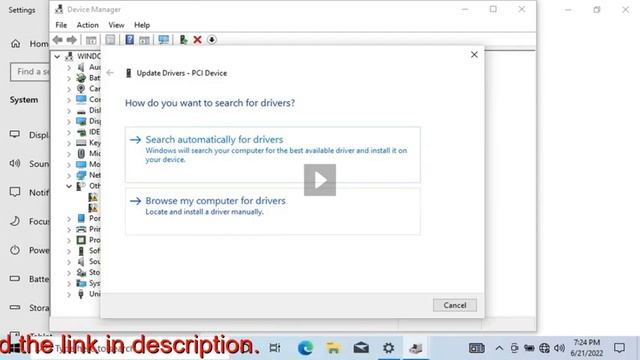Viewport: 640px width, 360px height.
Task: Select the Keyboards category icon in device tree
Action: point(81,142)
